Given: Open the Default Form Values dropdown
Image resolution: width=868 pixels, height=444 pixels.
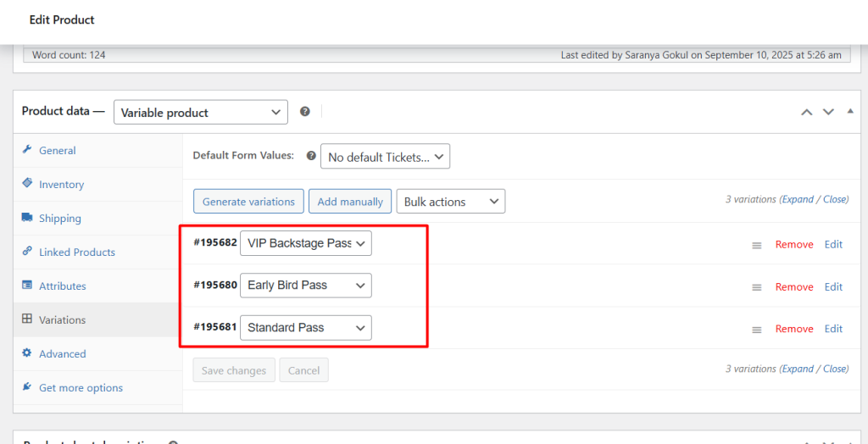Looking at the screenshot, I should (385, 157).
